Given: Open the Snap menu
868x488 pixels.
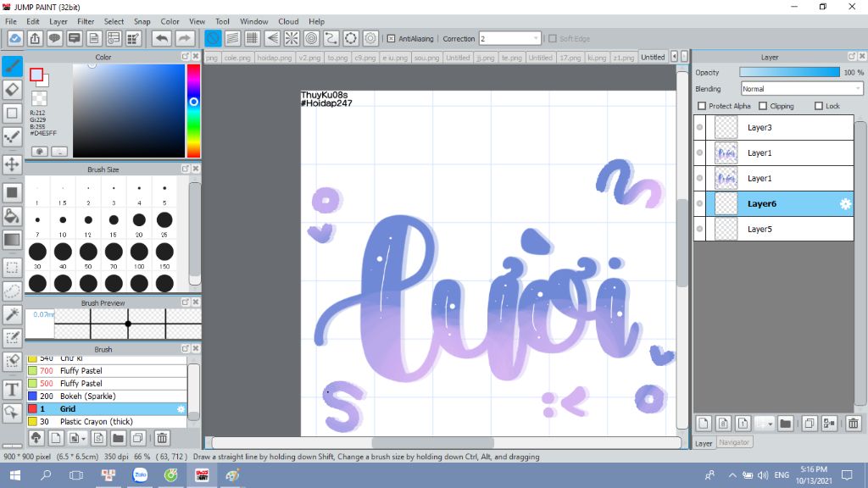Looking at the screenshot, I should (x=142, y=21).
